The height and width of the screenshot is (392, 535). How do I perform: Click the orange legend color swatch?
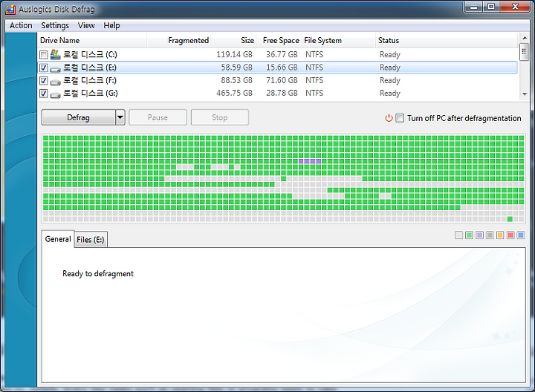pos(500,235)
